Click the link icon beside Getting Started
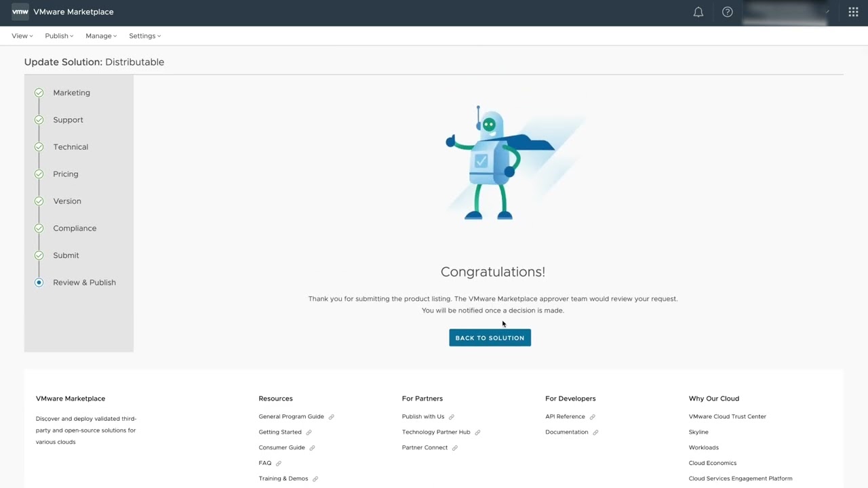This screenshot has height=488, width=868. [309, 432]
